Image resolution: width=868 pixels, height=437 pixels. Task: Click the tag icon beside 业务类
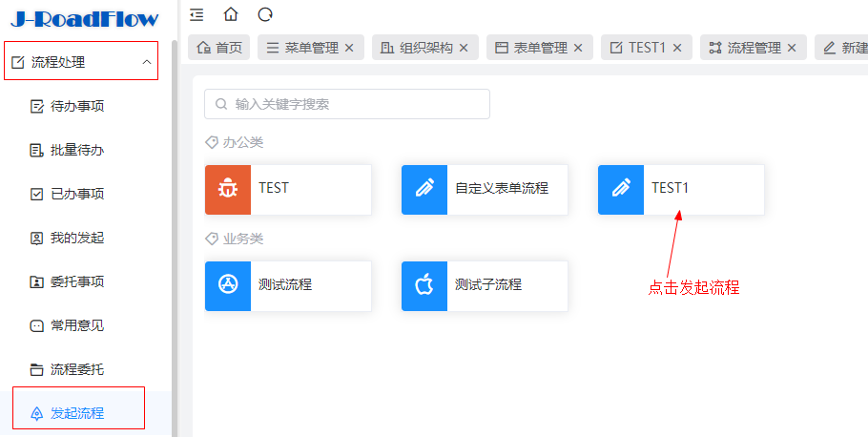[212, 239]
